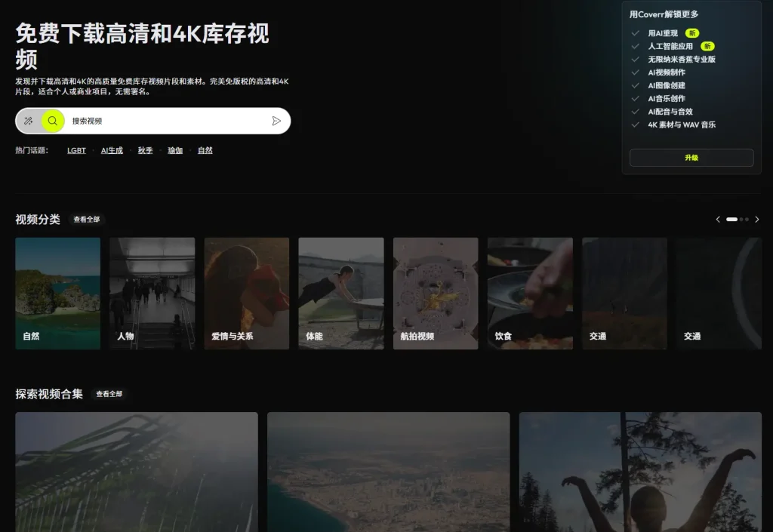Open the 饮食 category card
The image size is (773, 532).
530,294
